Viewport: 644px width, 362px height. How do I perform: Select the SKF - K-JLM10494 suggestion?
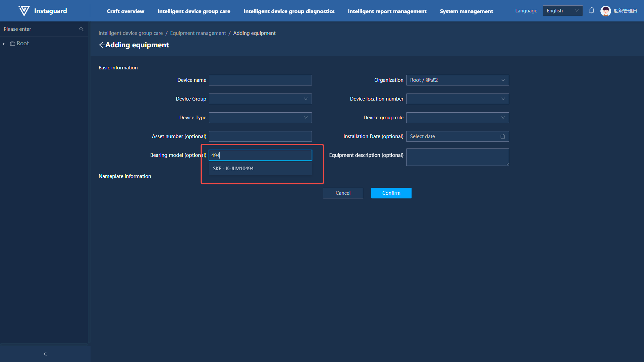click(233, 169)
